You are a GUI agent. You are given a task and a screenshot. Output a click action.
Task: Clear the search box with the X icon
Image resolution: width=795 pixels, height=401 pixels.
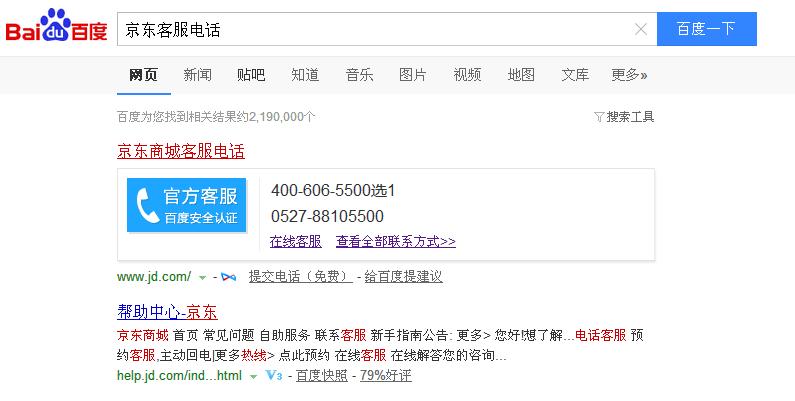(x=641, y=29)
